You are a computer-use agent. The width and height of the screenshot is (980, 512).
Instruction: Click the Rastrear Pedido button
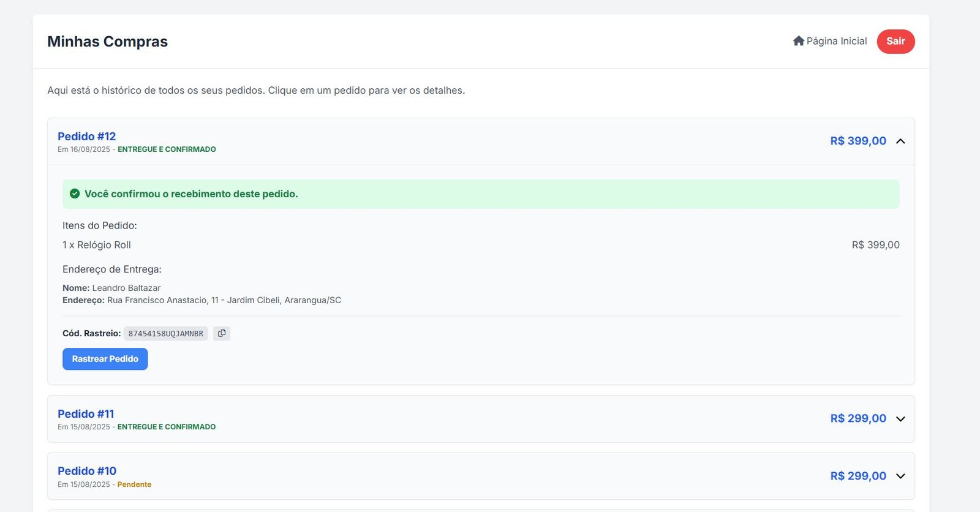[x=105, y=359]
